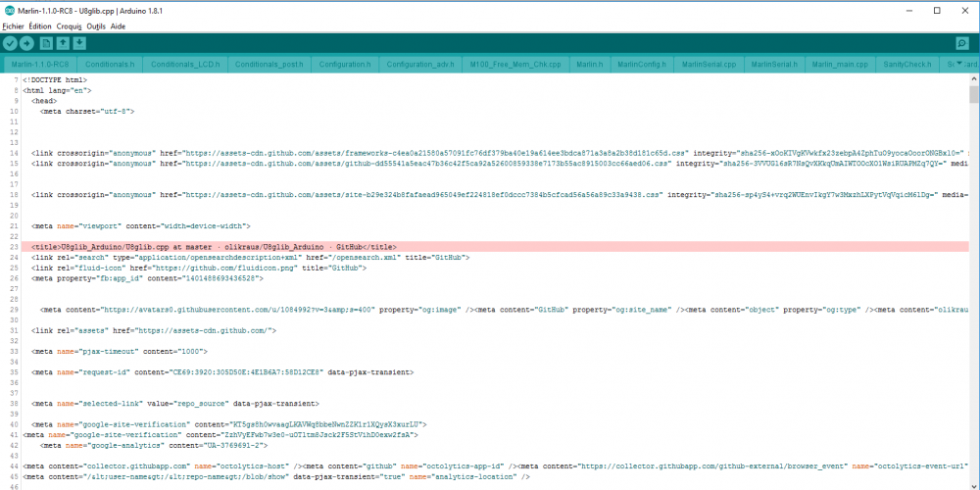
Task: Switch to the Configuration.h tab
Action: coord(345,65)
